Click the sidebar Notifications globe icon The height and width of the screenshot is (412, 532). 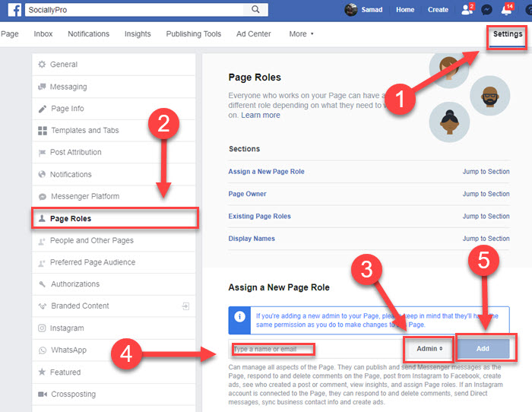pos(42,174)
